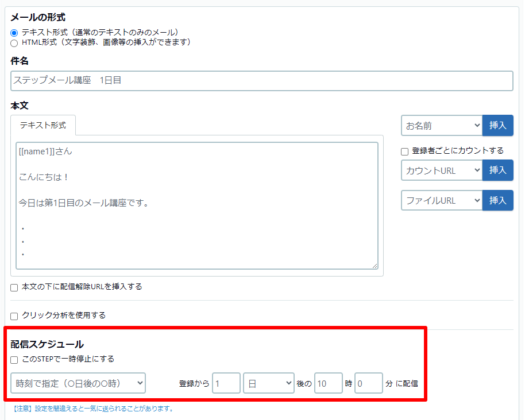Open the ファイルURL dropdown
Screen dimensions: 525x420
click(x=442, y=200)
